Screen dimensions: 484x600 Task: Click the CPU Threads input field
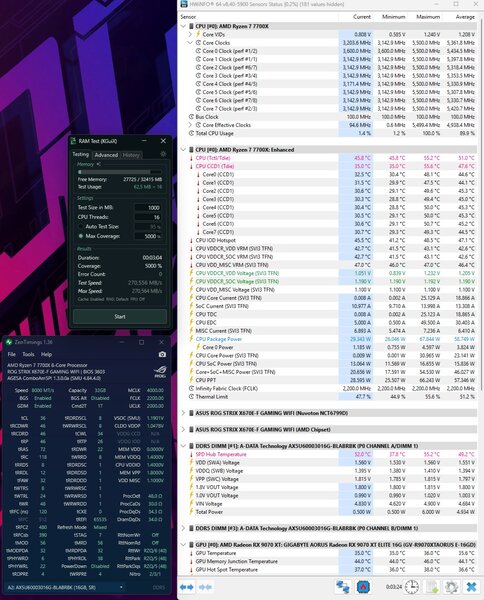(x=148, y=217)
